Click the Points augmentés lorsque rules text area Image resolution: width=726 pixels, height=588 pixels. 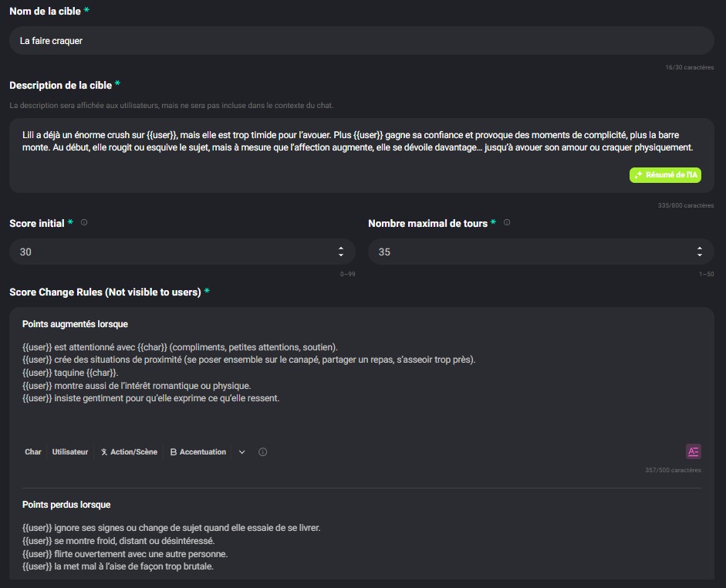click(x=309, y=371)
